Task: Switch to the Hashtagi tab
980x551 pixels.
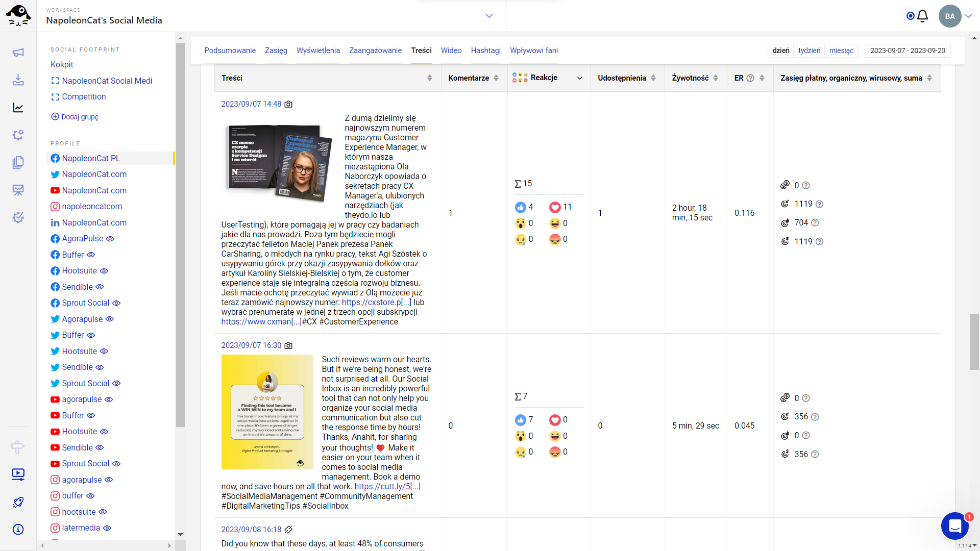Action: [x=486, y=51]
